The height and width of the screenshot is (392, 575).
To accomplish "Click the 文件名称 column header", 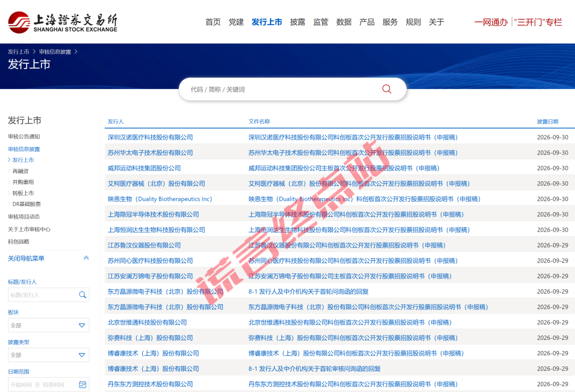I will (259, 121).
